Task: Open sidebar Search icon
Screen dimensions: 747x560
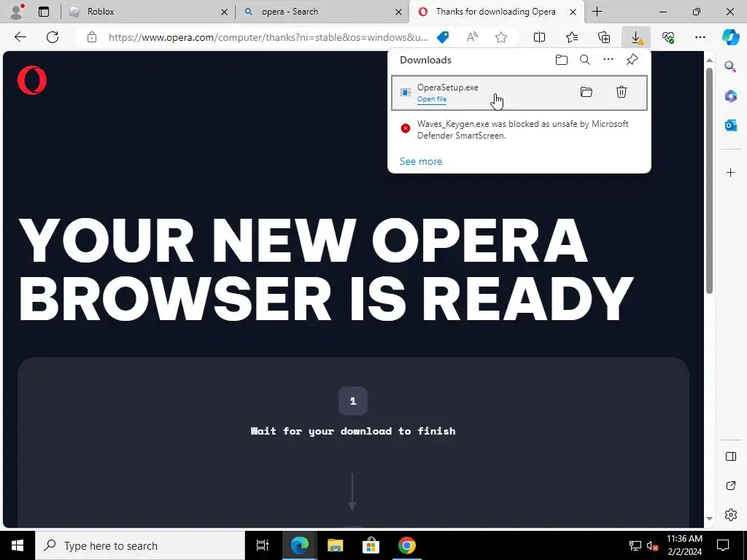Action: tap(731, 66)
